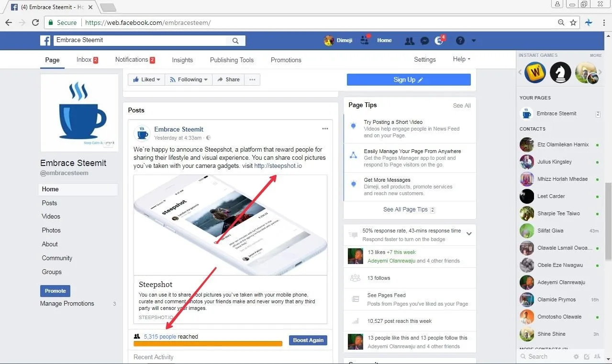Select Photos in the left sidebar
Screen dimensions: 612x364
51,231
